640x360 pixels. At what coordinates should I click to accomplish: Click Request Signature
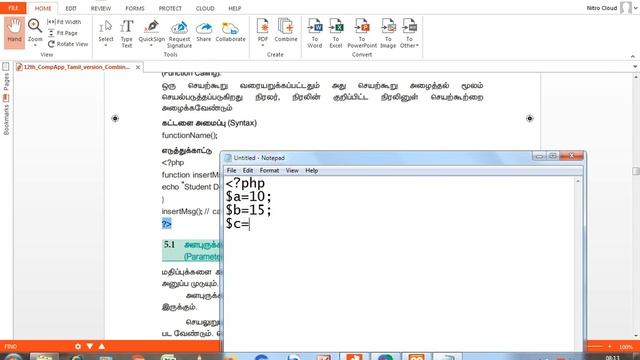point(179,33)
